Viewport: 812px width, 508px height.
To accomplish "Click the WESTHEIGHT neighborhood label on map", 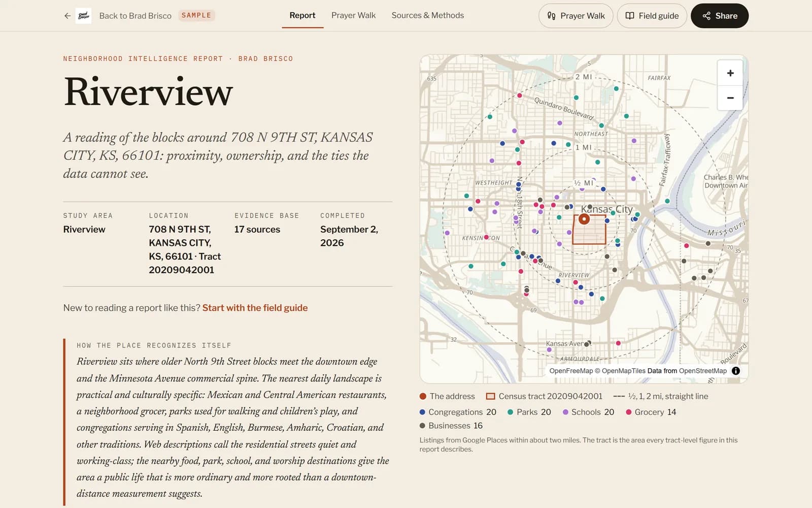I will [494, 183].
